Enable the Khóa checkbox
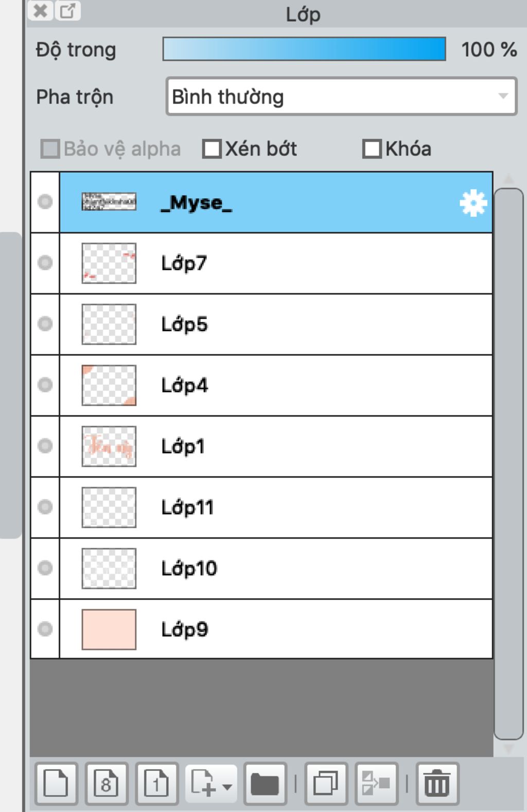The width and height of the screenshot is (527, 812). 372,149
